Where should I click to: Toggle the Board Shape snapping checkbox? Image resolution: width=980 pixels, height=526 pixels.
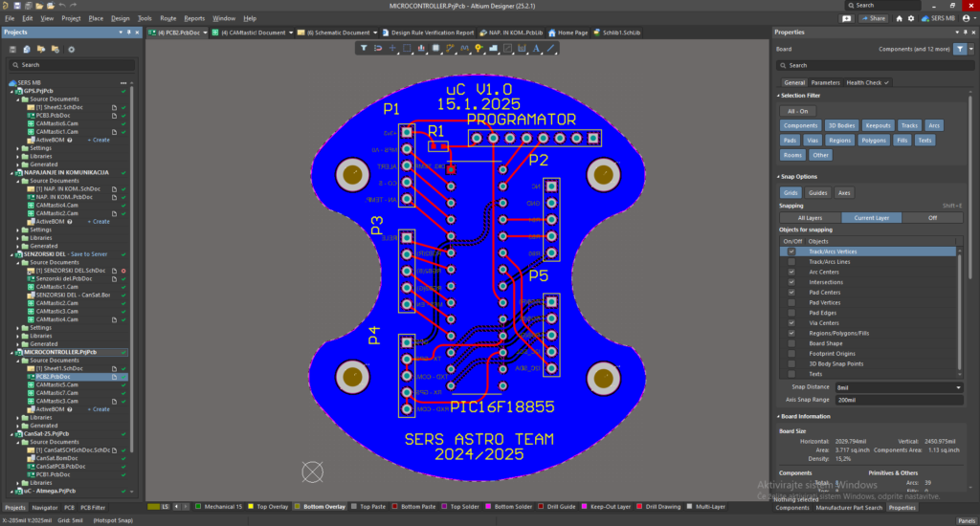791,343
